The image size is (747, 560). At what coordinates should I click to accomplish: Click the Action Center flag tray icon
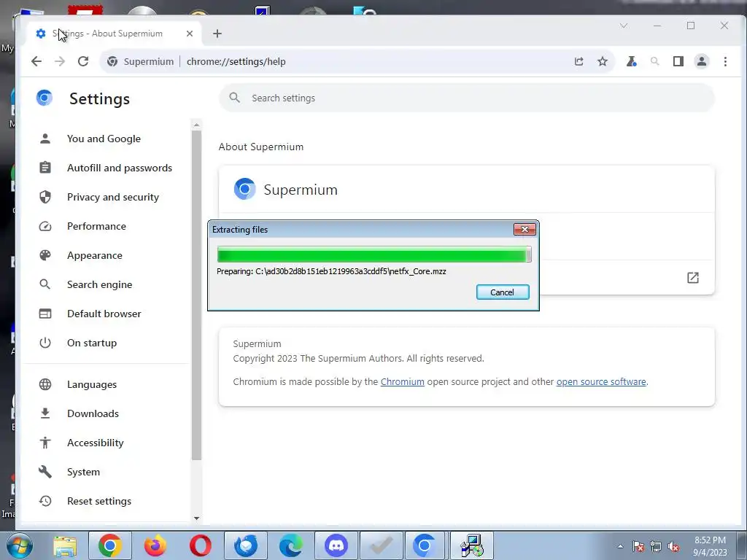638,546
